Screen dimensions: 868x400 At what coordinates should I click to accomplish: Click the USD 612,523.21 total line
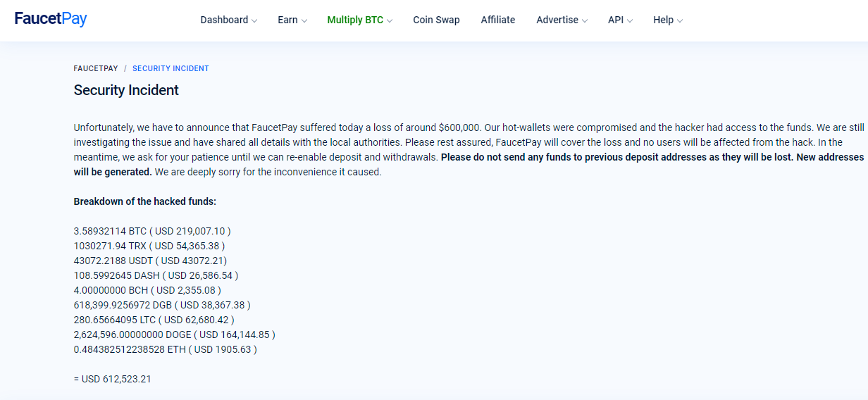point(113,379)
